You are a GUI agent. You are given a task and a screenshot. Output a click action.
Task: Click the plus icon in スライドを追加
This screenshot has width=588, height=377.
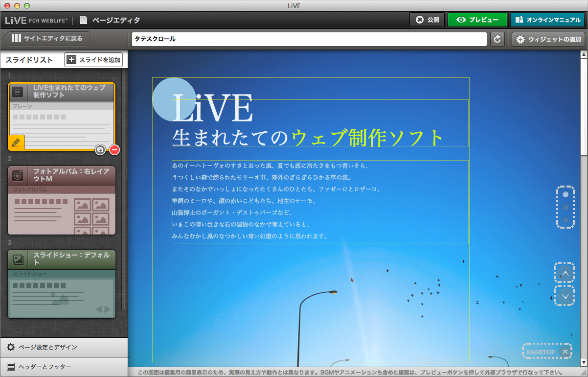pyautogui.click(x=72, y=60)
